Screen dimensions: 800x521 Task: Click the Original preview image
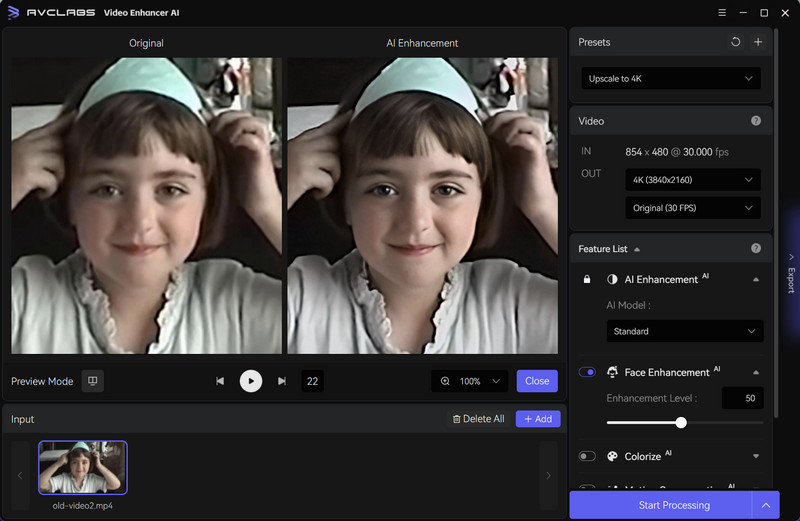pos(146,206)
